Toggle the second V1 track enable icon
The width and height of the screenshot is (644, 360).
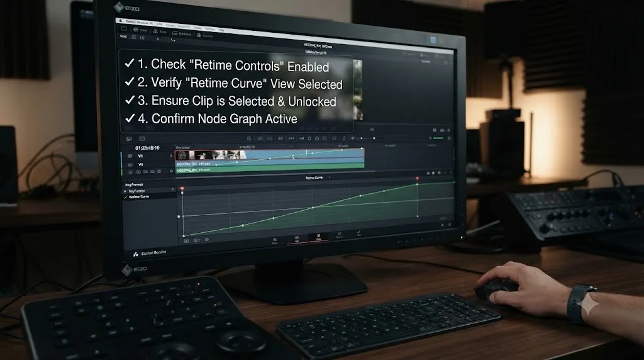[130, 164]
